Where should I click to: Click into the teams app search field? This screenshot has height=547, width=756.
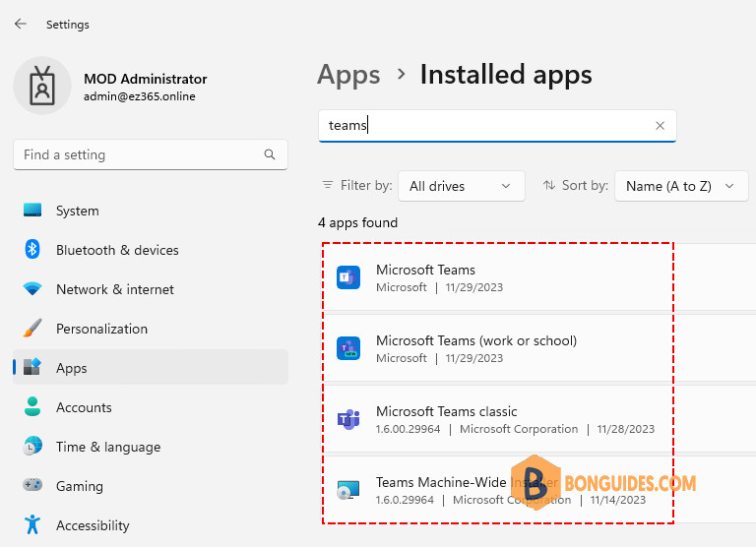pos(497,126)
